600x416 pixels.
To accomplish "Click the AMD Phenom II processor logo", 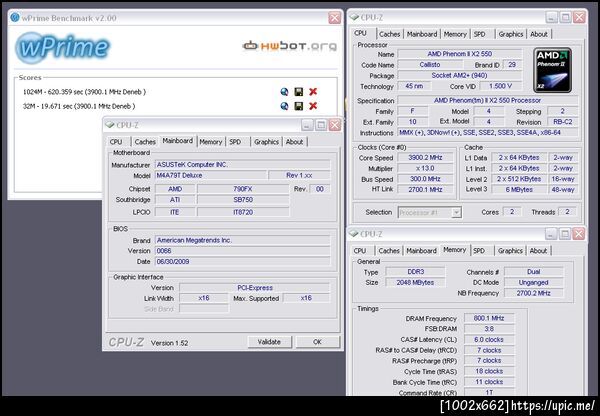I will tap(552, 70).
